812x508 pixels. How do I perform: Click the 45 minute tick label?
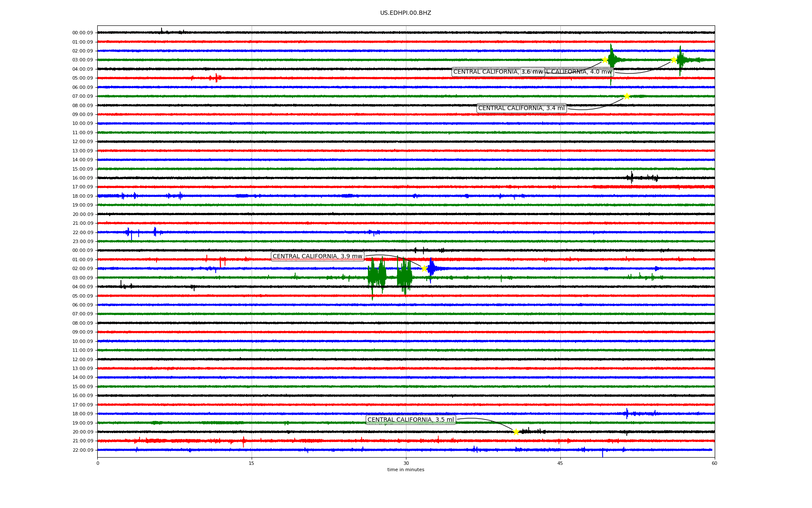click(560, 463)
